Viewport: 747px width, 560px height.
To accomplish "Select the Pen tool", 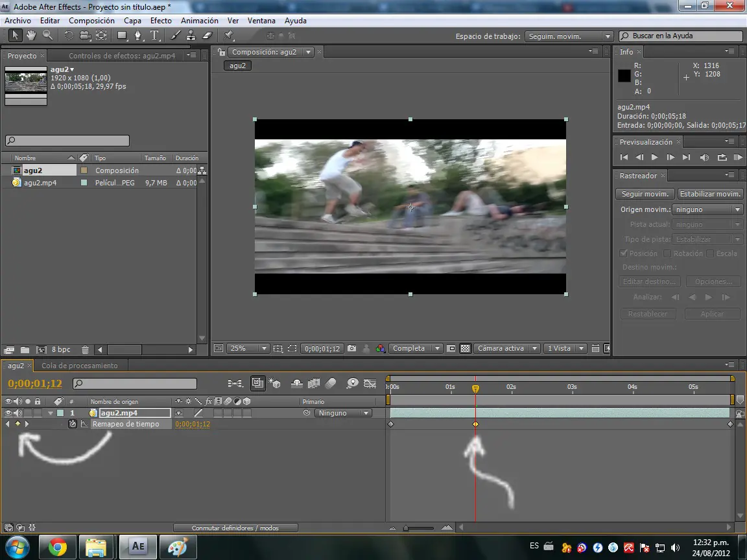I will [x=138, y=35].
